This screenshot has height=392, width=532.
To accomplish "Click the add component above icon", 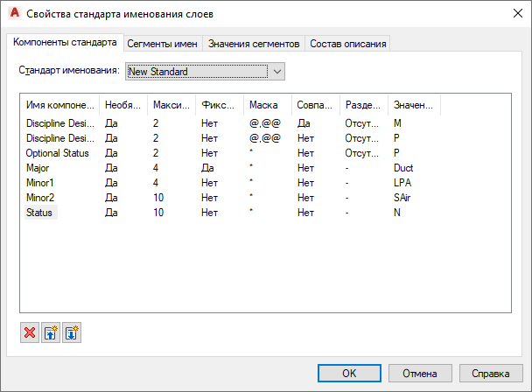I will [x=51, y=333].
